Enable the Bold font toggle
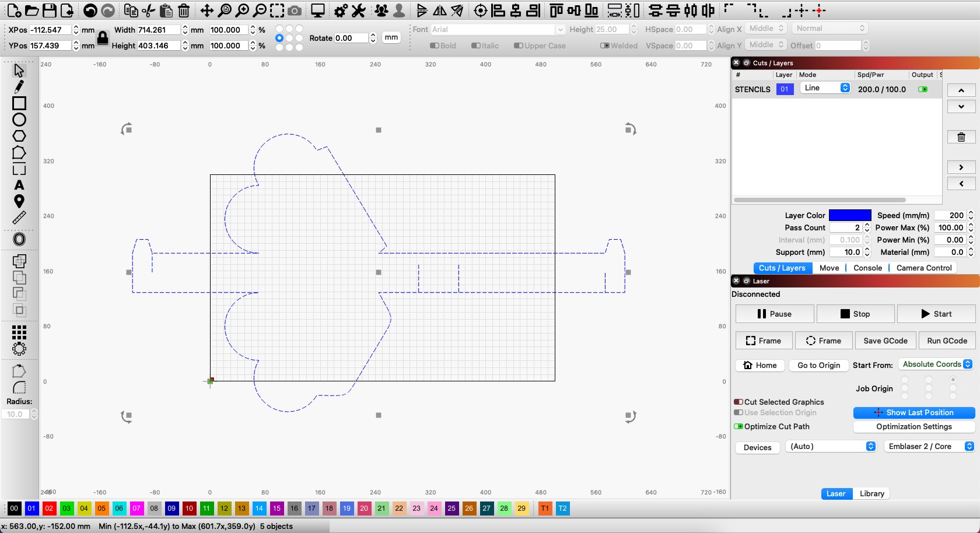This screenshot has width=980, height=533. 434,45
